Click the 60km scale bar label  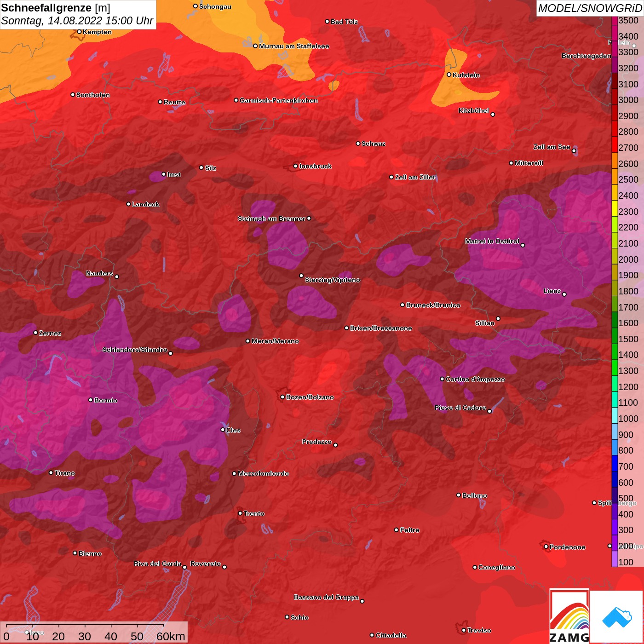(x=171, y=636)
